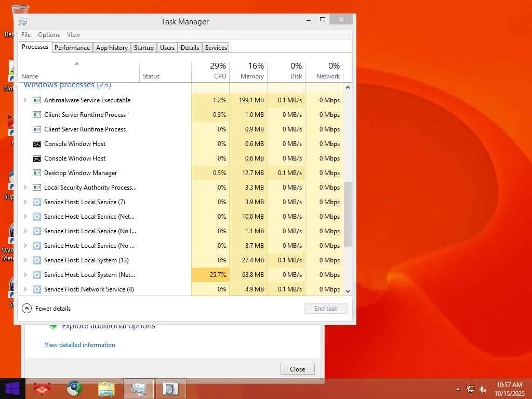Open the Options menu

click(49, 35)
